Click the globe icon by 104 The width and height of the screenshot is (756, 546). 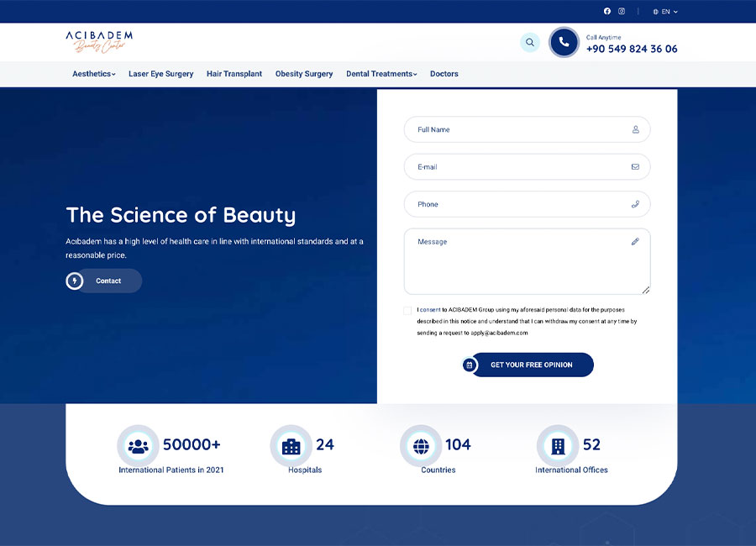click(x=421, y=446)
